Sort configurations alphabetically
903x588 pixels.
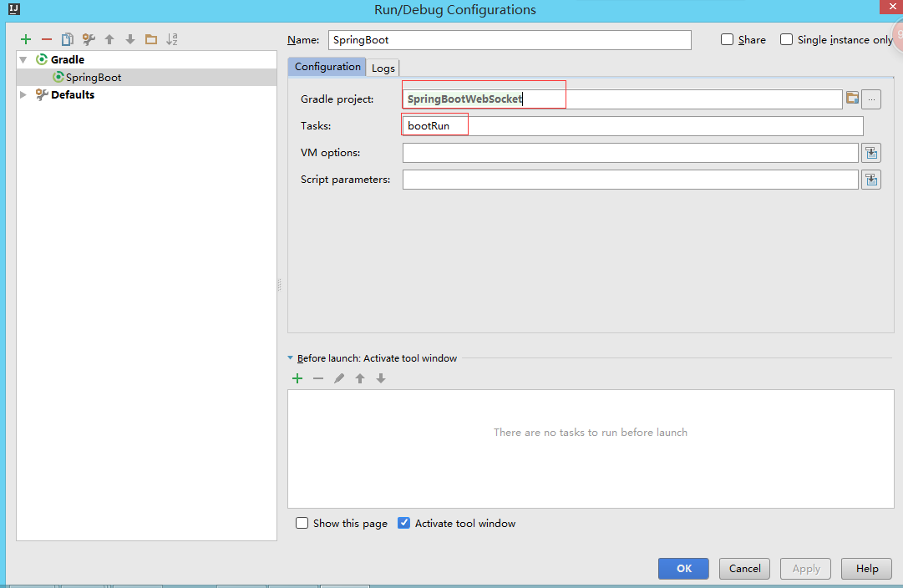tap(171, 39)
